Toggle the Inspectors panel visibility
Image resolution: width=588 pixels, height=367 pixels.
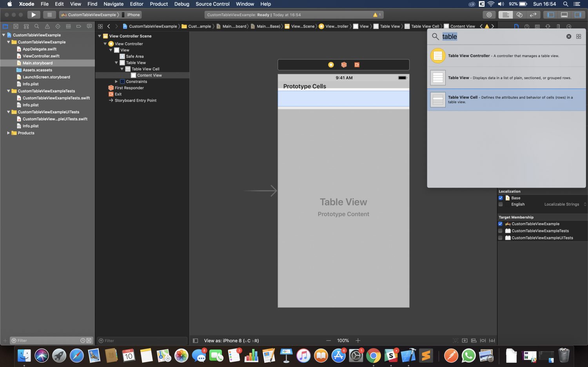point(578,15)
